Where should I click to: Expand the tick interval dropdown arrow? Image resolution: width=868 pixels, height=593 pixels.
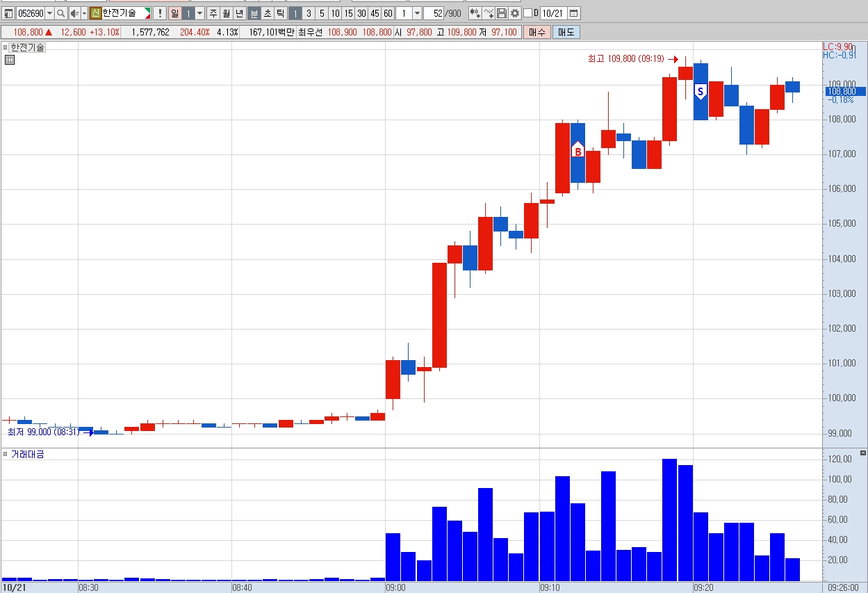417,13
